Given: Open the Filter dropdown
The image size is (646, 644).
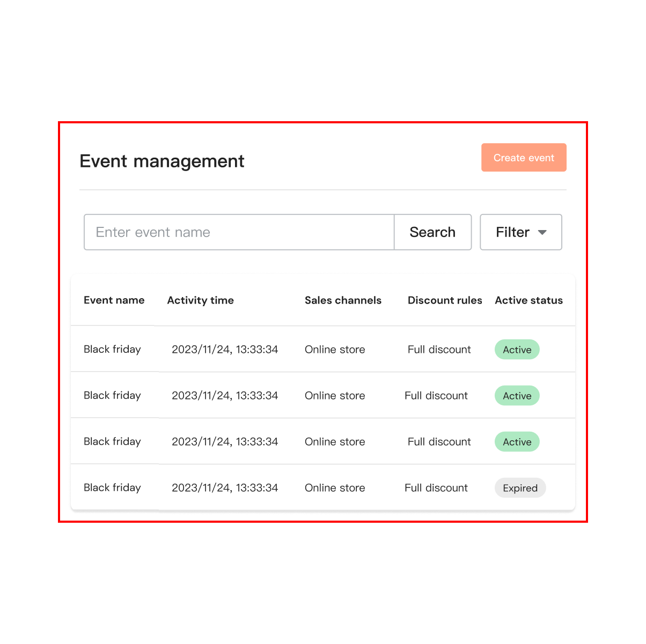Looking at the screenshot, I should (x=520, y=232).
